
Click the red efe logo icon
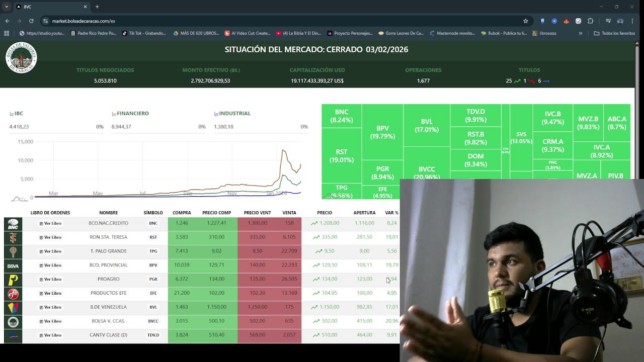pos(13,294)
